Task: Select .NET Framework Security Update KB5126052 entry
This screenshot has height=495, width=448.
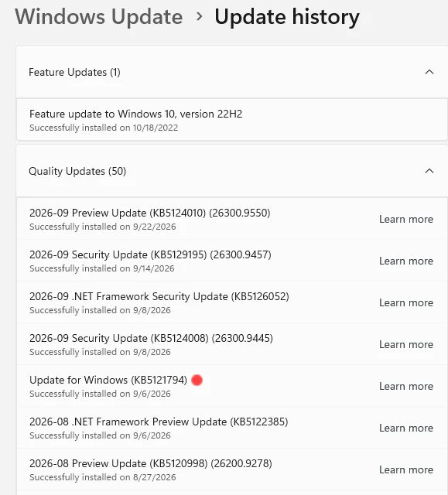Action: pos(232,302)
